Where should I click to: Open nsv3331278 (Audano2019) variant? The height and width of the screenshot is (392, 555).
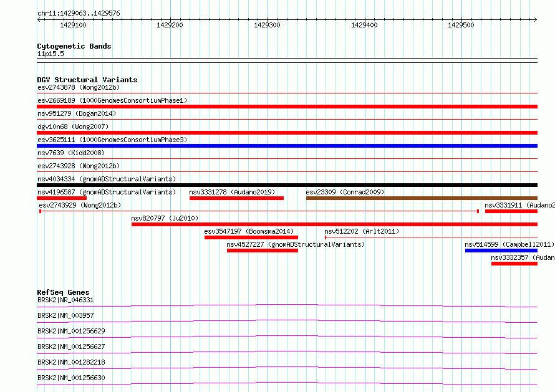coord(232,192)
